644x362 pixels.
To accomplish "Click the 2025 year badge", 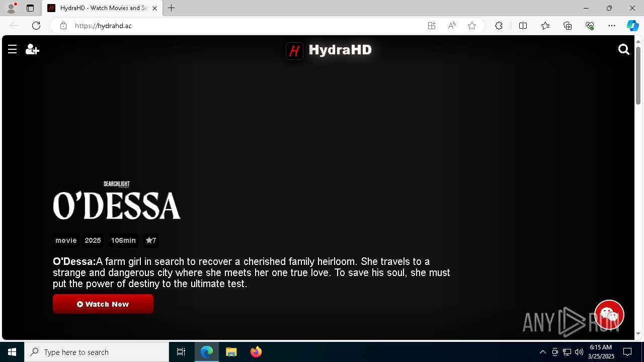I will [93, 240].
